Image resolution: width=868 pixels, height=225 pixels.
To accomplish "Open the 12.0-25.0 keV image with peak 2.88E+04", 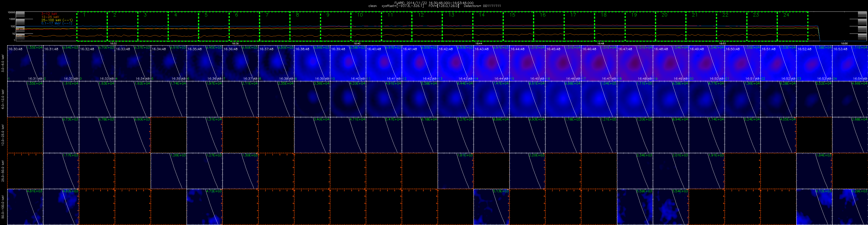I will (850, 135).
